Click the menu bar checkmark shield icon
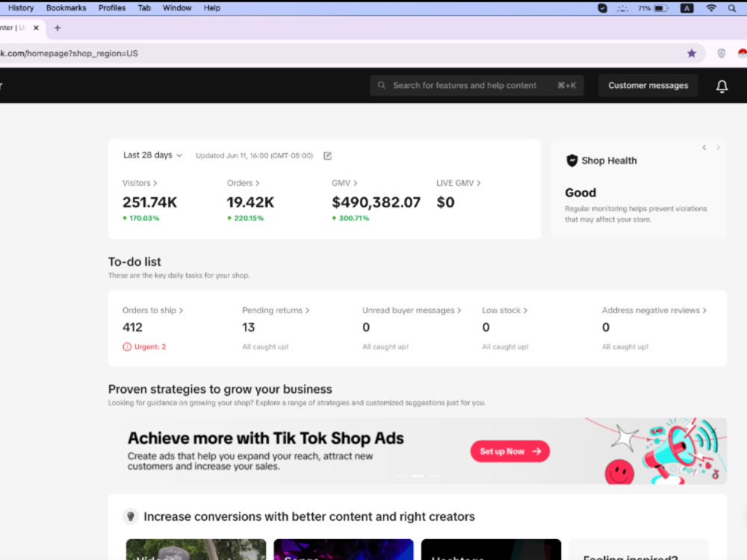The width and height of the screenshot is (747, 560). tap(602, 8)
